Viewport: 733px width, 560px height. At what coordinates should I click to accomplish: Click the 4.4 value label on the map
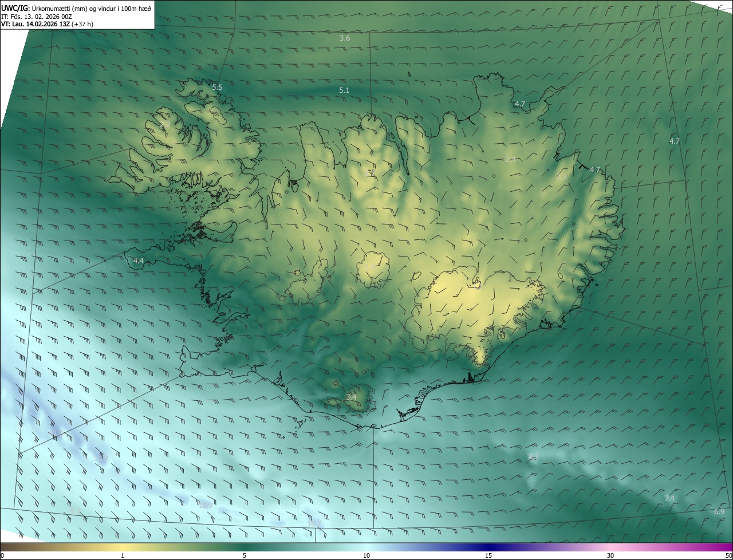point(139,261)
